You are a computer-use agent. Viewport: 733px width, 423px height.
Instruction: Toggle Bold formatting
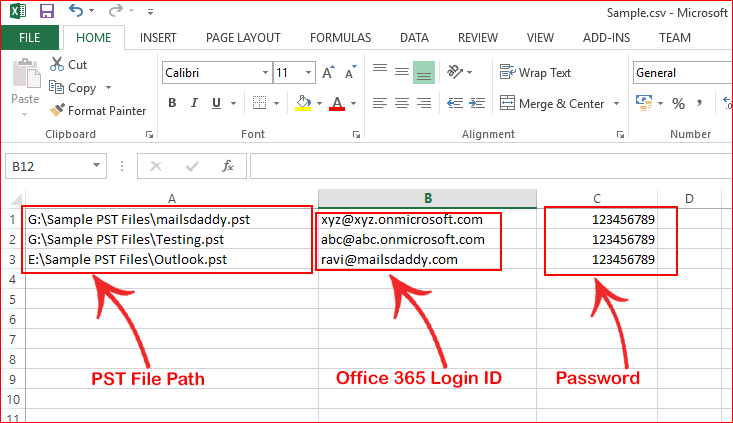(172, 103)
